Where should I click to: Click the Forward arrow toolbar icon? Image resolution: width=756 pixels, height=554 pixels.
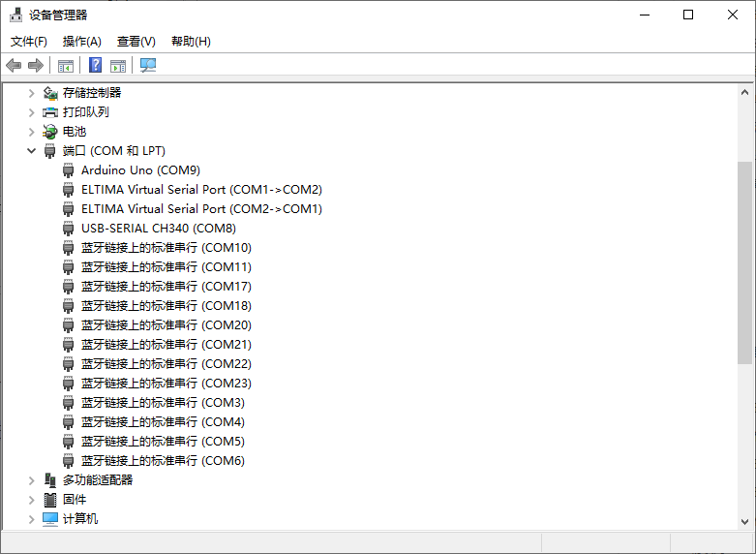pyautogui.click(x=36, y=65)
